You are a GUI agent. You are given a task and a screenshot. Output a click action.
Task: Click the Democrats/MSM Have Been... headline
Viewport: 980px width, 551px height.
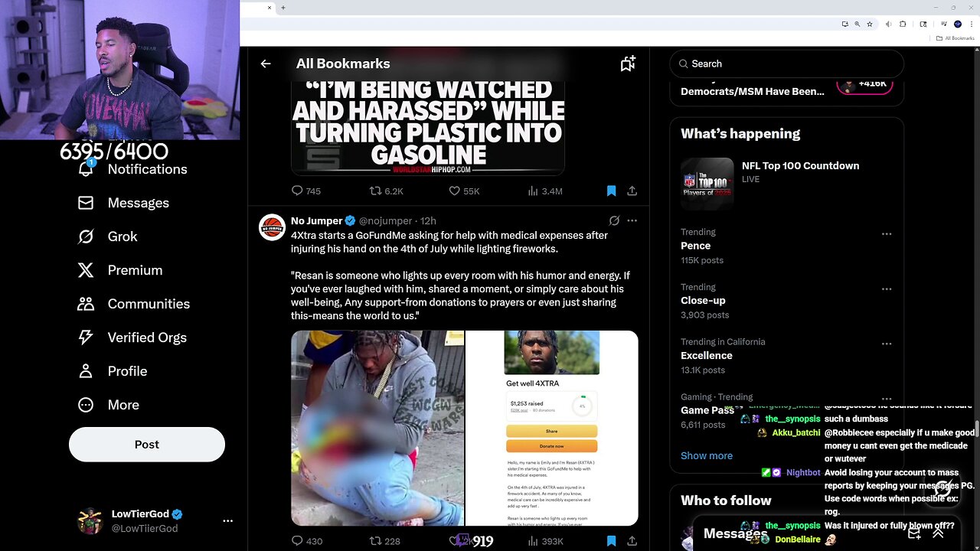753,91
